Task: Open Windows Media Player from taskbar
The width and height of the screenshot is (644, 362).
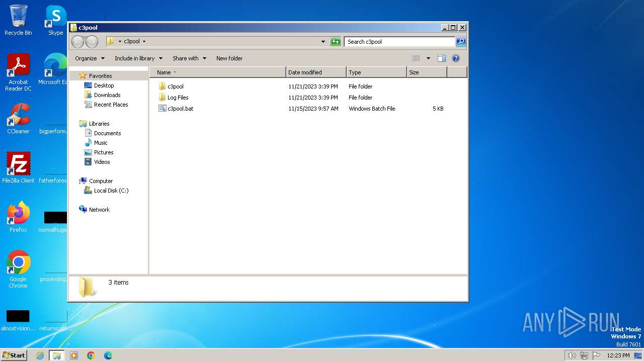Action: (74, 355)
